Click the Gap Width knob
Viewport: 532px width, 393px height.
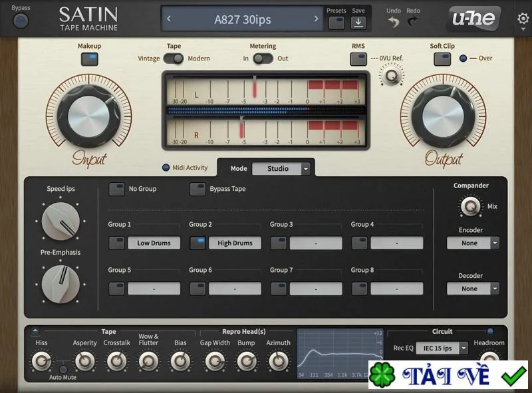(215, 361)
